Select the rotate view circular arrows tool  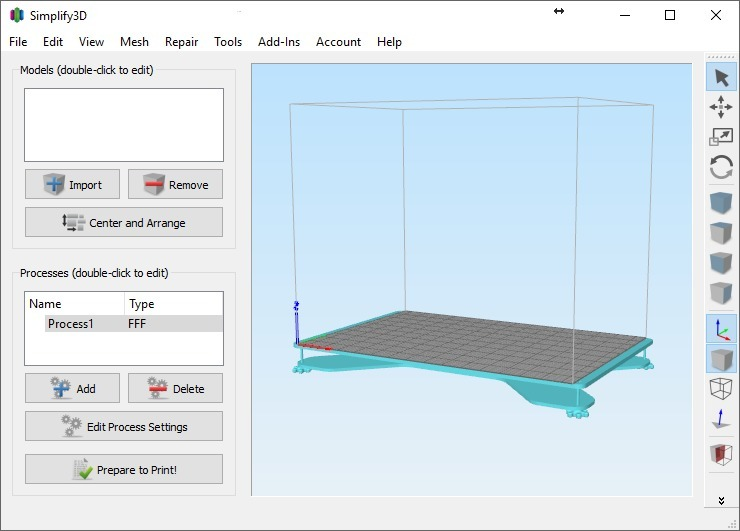721,167
